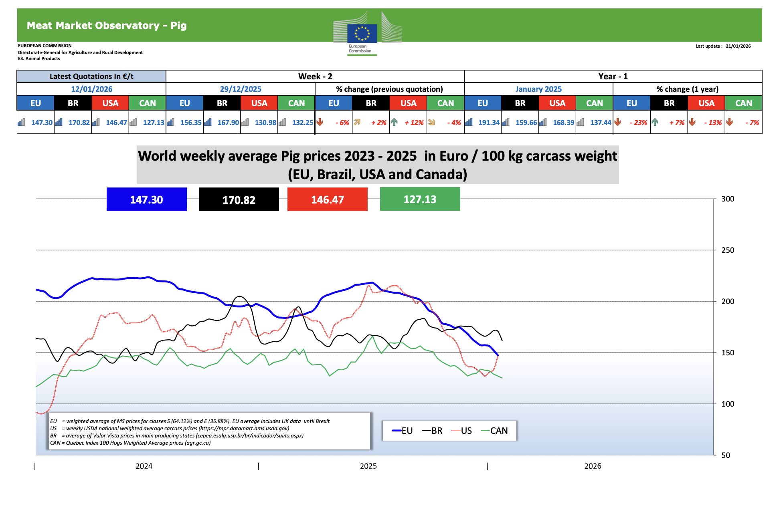
Task: Click the Week - 2 section header
Action: click(315, 76)
